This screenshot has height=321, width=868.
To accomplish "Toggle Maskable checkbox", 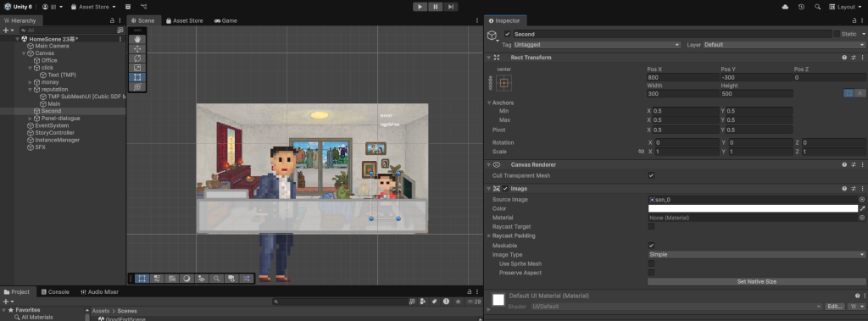I will (651, 245).
